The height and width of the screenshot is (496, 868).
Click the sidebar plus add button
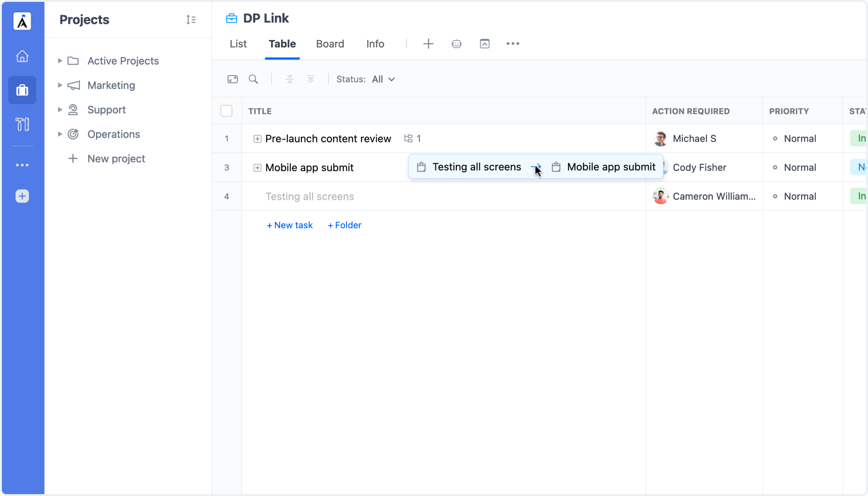coord(22,196)
